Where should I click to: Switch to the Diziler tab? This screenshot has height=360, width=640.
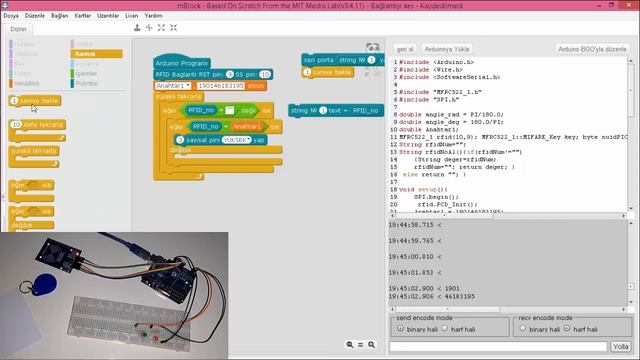(x=18, y=29)
